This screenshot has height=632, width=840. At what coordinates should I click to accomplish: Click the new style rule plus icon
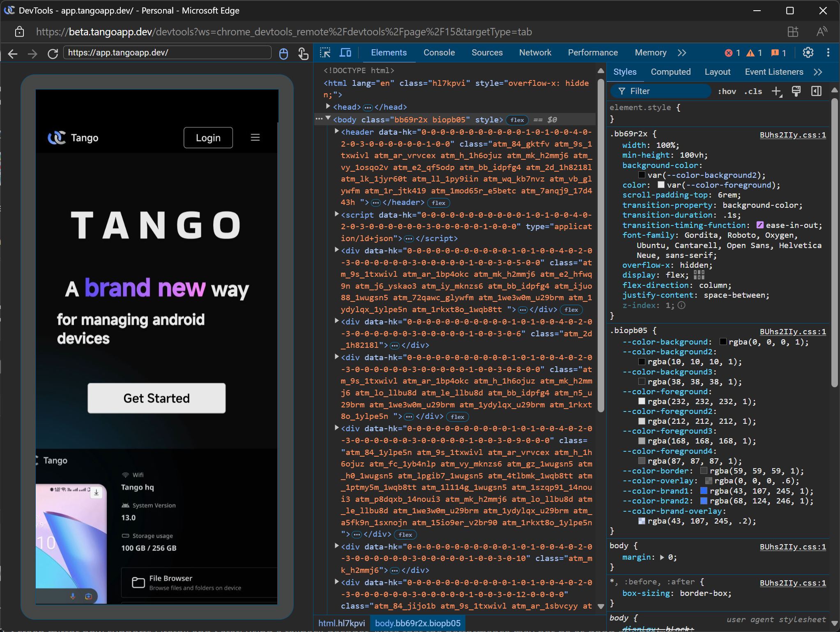[x=776, y=91]
